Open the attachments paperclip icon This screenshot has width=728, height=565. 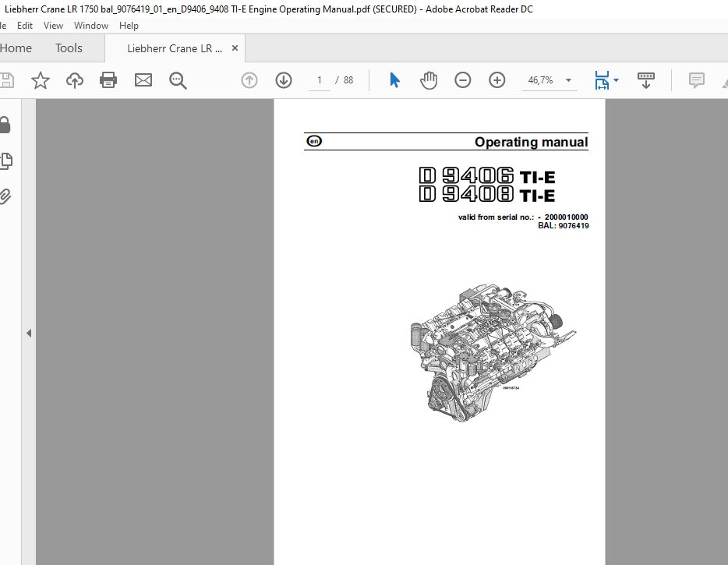pyautogui.click(x=5, y=196)
